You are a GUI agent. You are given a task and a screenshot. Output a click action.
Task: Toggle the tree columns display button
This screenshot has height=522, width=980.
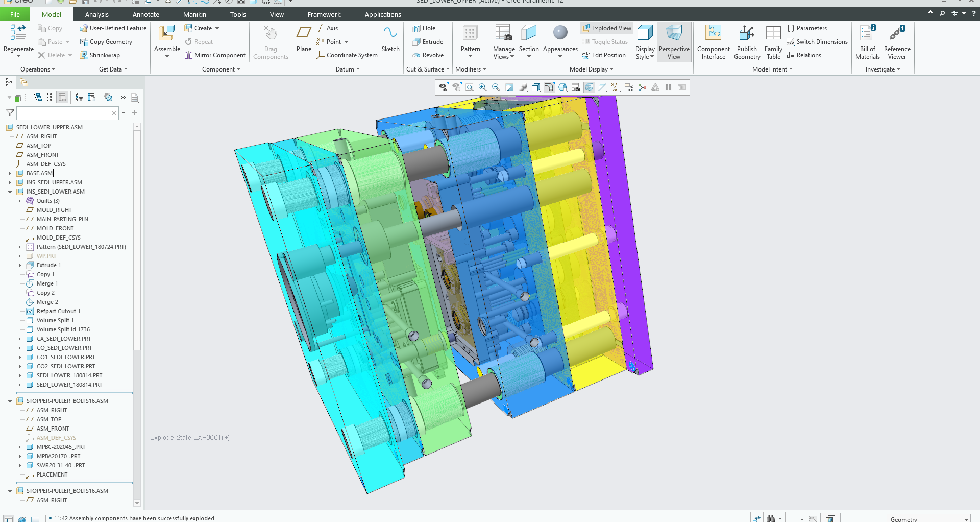coord(62,97)
